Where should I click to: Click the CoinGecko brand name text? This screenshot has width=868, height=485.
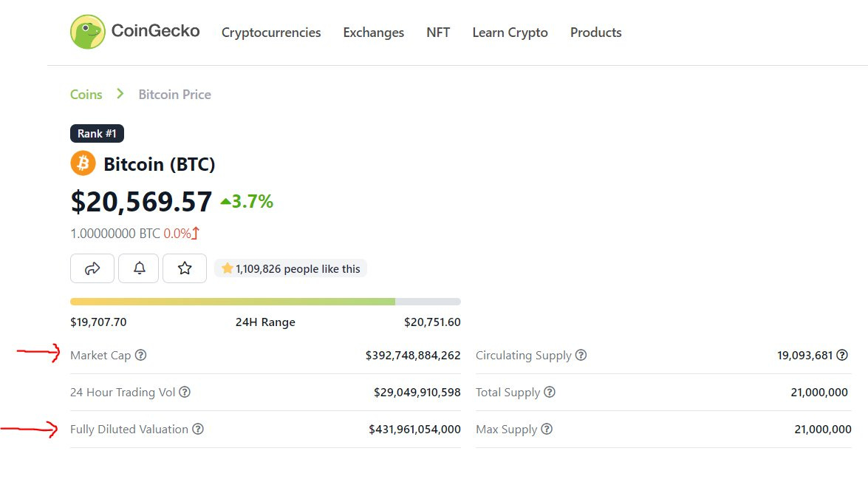[156, 30]
